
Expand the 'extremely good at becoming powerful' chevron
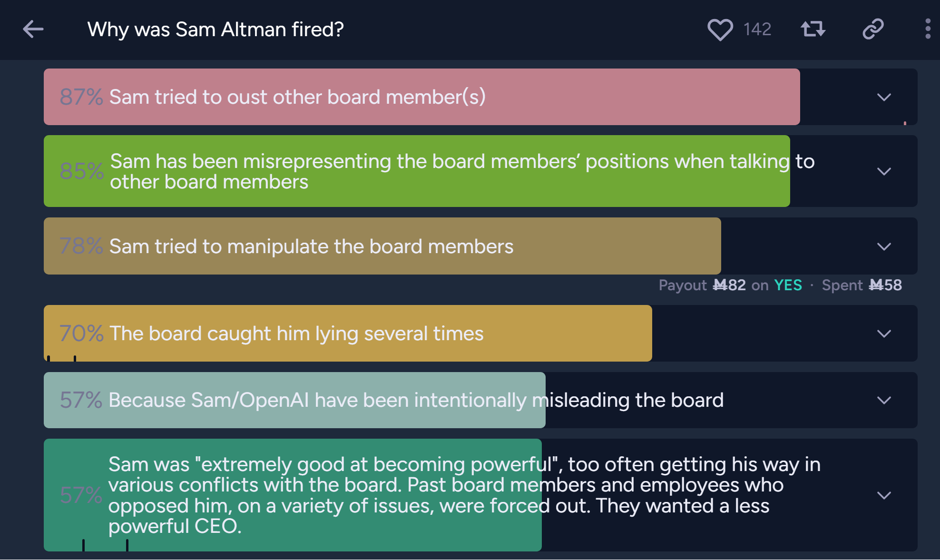tap(884, 495)
